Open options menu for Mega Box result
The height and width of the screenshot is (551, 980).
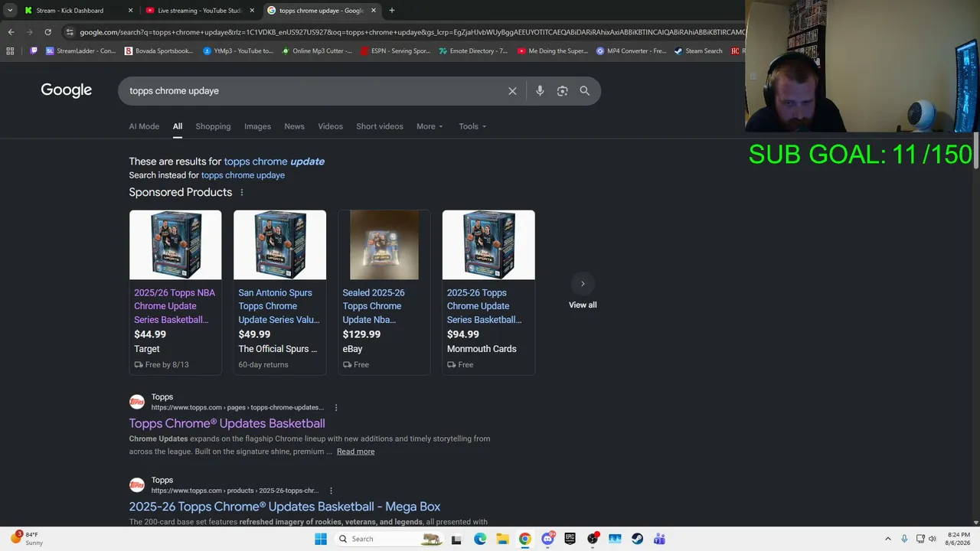pyautogui.click(x=331, y=491)
